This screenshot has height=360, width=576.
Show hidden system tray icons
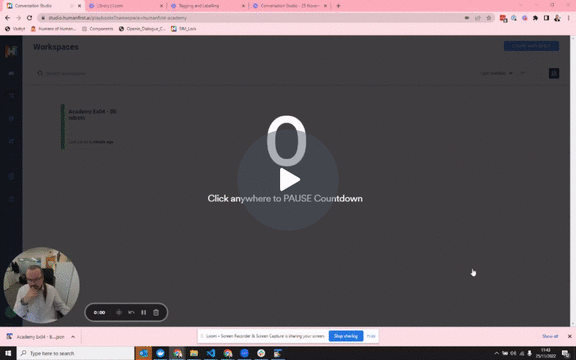tap(497, 353)
